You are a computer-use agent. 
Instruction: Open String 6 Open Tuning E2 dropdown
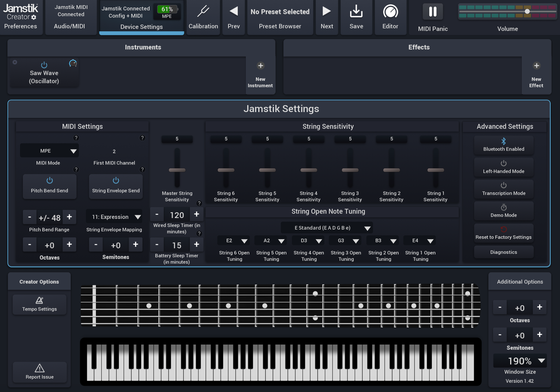coord(234,241)
